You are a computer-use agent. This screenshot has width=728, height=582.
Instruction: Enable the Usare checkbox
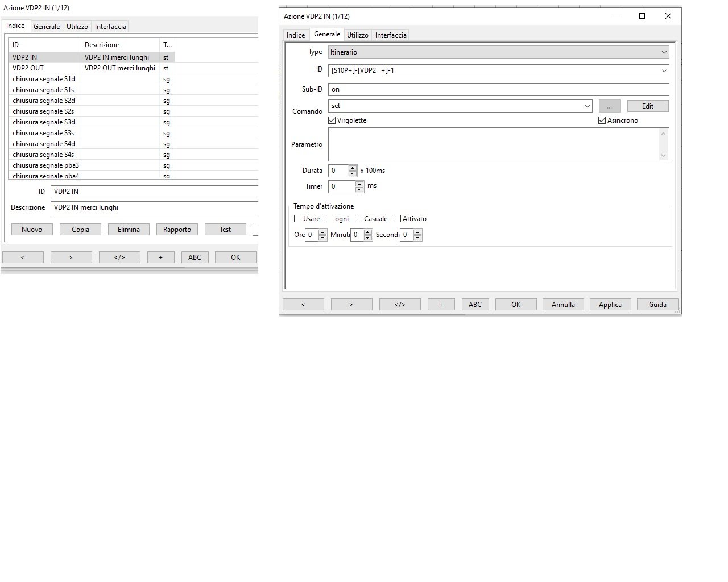(297, 219)
